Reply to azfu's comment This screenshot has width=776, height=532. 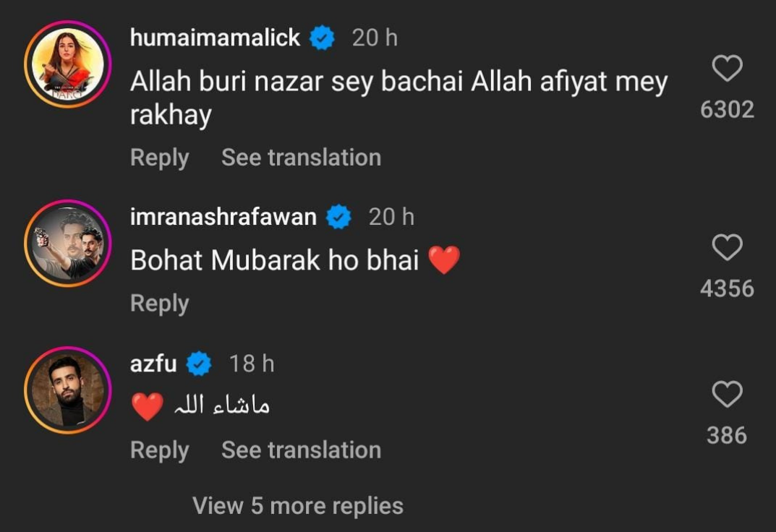159,450
